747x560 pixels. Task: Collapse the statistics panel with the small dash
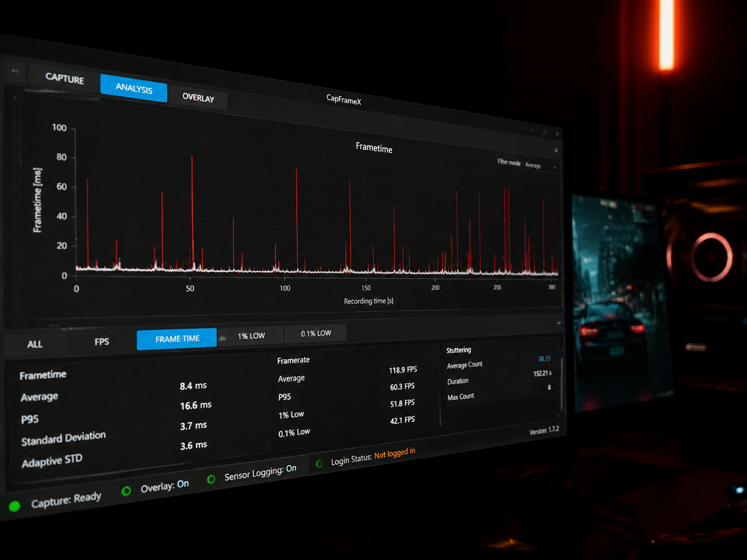pos(558,323)
